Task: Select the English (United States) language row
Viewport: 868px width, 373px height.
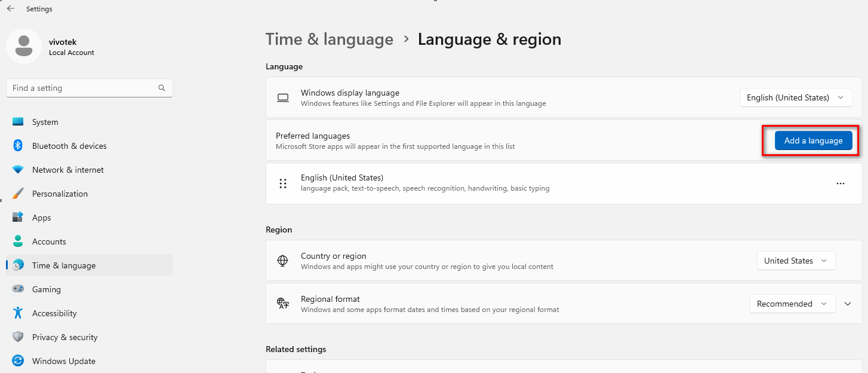Action: pyautogui.click(x=564, y=184)
